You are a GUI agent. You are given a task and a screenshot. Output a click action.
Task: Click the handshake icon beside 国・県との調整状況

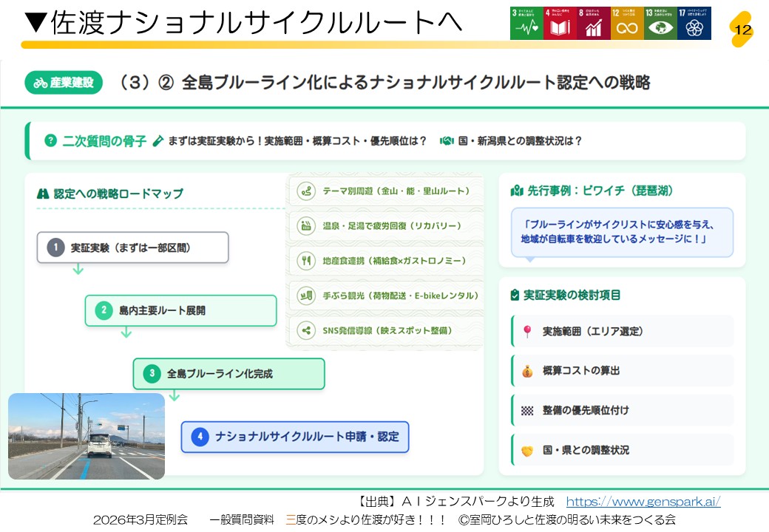pos(527,450)
